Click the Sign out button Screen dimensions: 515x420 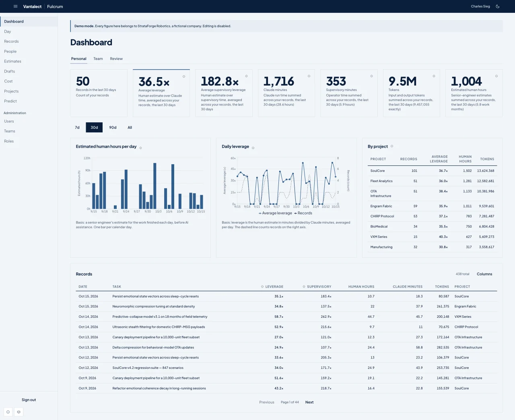pyautogui.click(x=29, y=400)
